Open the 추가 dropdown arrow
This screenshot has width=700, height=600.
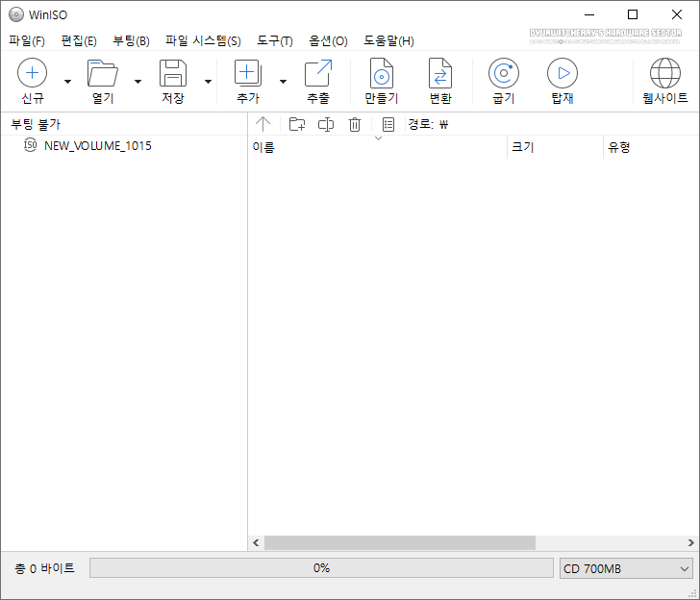point(283,81)
